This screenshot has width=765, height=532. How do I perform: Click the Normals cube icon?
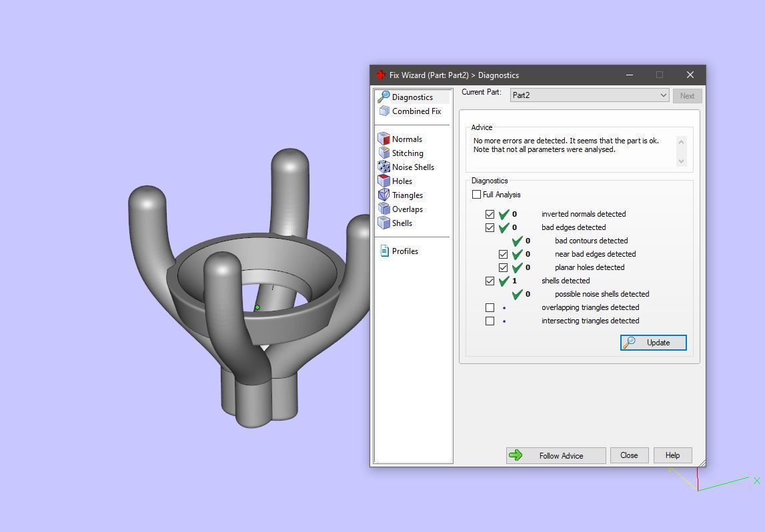click(384, 139)
